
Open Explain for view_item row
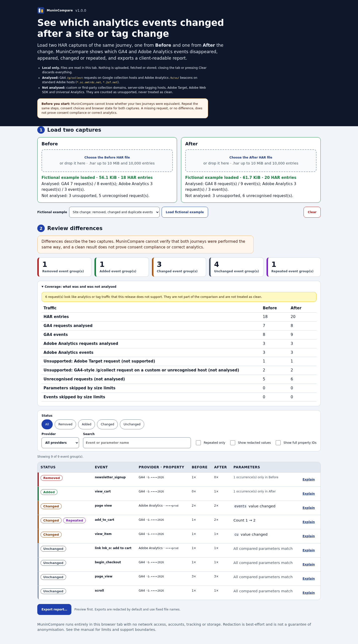(x=309, y=536)
